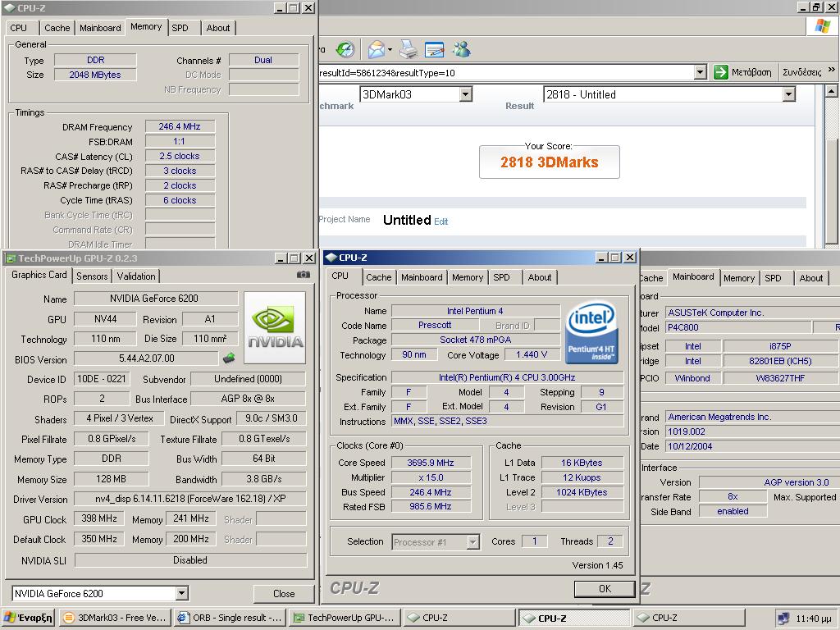
Task: Open the Cache tab in front CPU-Z window
Action: (x=379, y=277)
